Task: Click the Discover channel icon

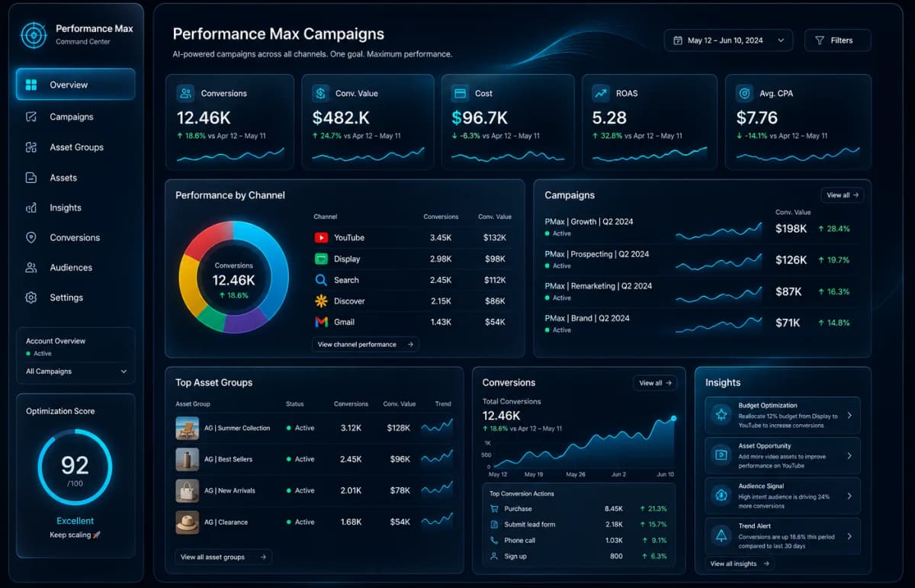Action: (x=321, y=301)
